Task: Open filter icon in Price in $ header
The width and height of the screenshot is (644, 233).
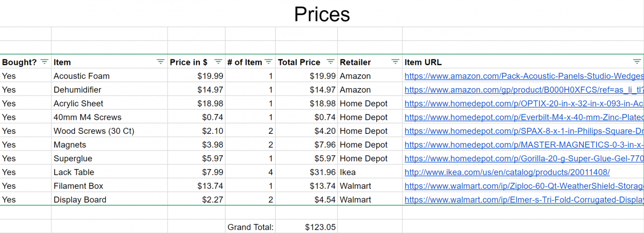Action: (x=218, y=62)
